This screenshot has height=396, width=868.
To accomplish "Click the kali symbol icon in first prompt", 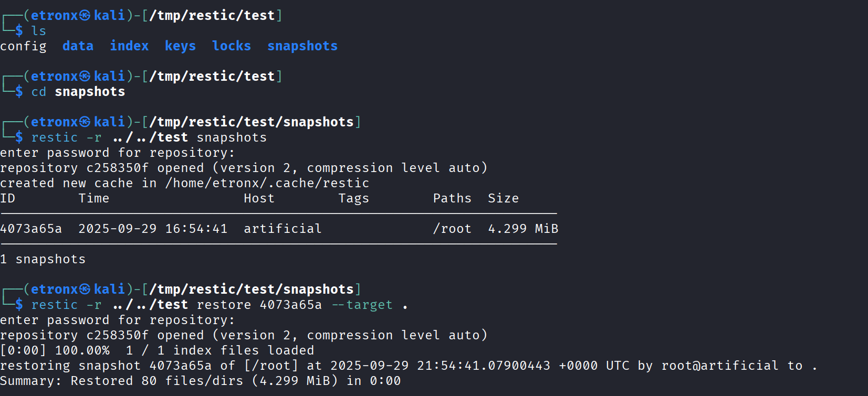I will (85, 16).
